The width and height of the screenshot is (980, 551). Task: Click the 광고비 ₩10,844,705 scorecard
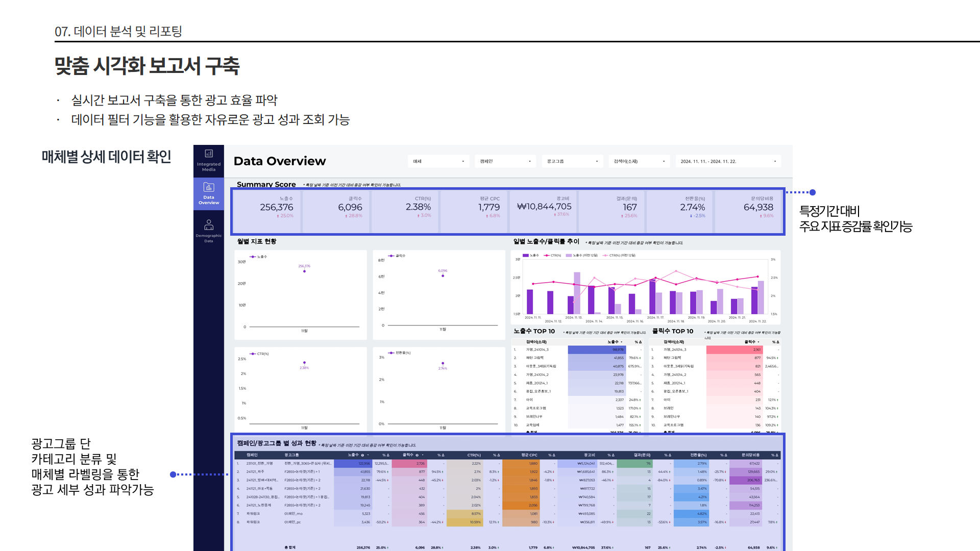[544, 207]
